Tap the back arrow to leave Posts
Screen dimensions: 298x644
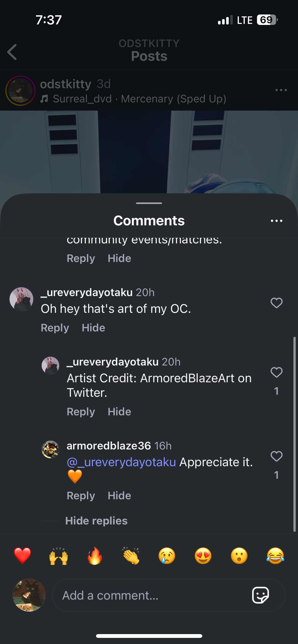point(12,52)
